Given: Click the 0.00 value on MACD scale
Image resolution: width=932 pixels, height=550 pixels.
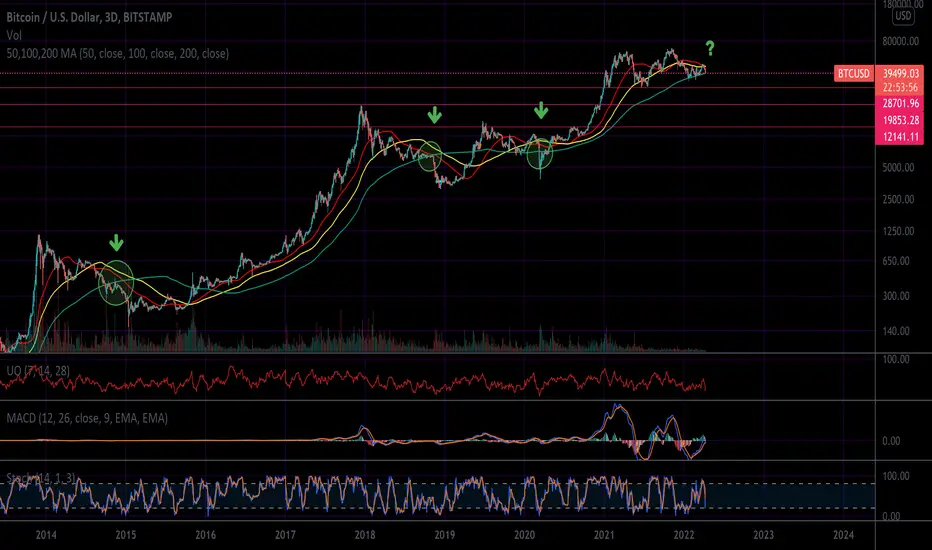Looking at the screenshot, I should pyautogui.click(x=891, y=441).
